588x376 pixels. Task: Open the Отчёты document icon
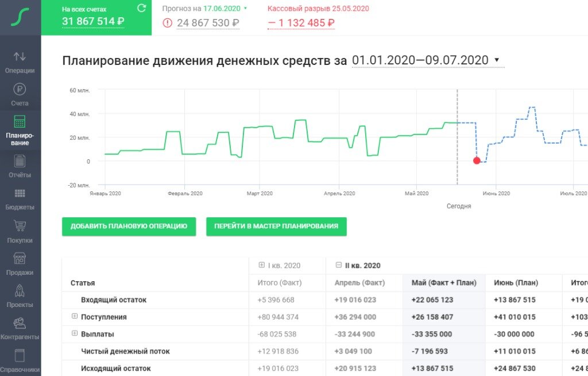click(20, 161)
